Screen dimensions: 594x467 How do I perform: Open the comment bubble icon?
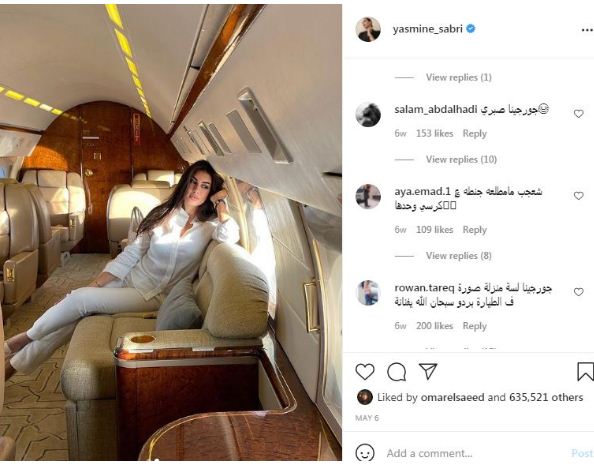pos(397,372)
